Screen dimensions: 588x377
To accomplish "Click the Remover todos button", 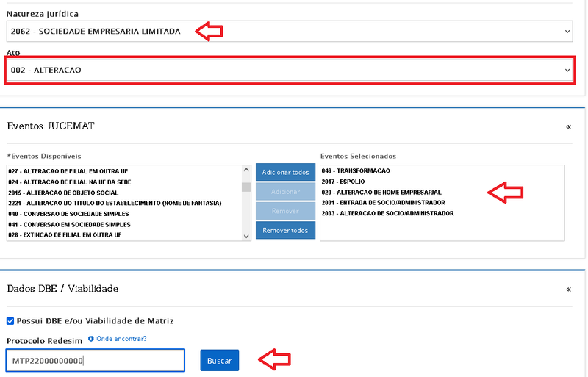I will click(285, 230).
